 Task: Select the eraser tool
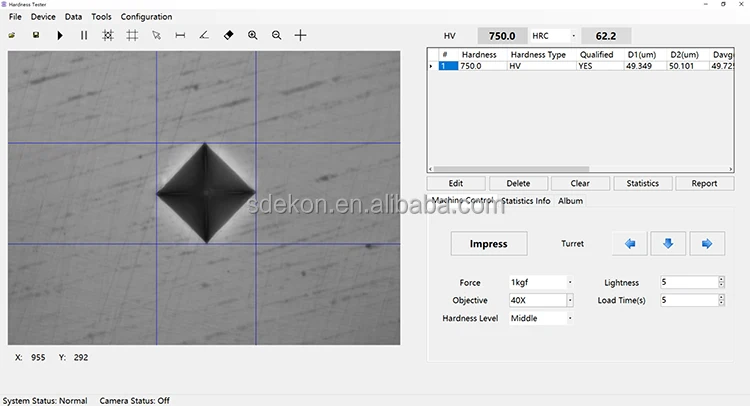pos(229,35)
